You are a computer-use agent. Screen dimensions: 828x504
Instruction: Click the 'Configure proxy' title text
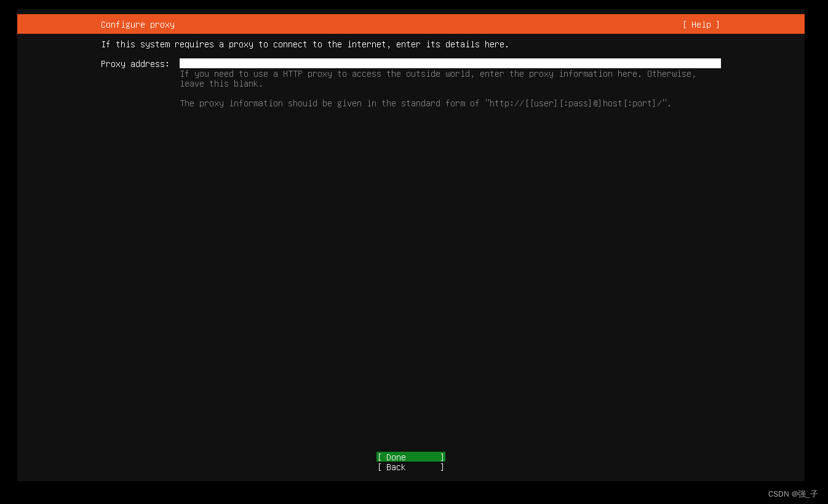coord(138,25)
